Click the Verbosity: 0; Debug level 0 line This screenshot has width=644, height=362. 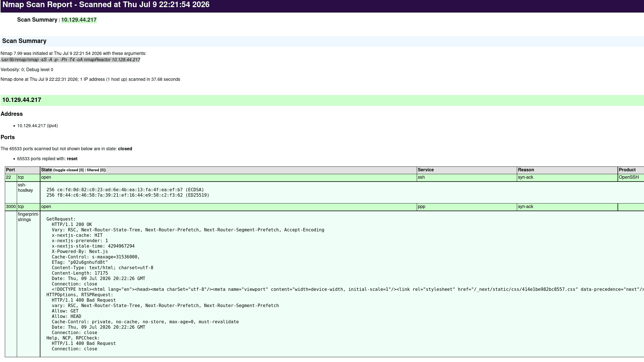pos(27,70)
